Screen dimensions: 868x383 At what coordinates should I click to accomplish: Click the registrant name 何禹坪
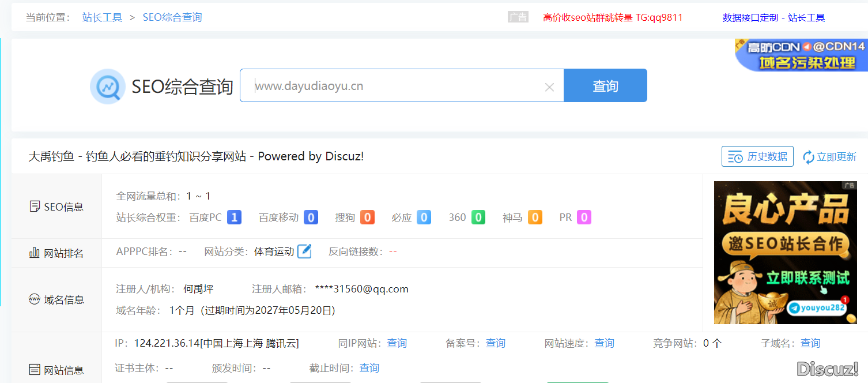(x=198, y=289)
